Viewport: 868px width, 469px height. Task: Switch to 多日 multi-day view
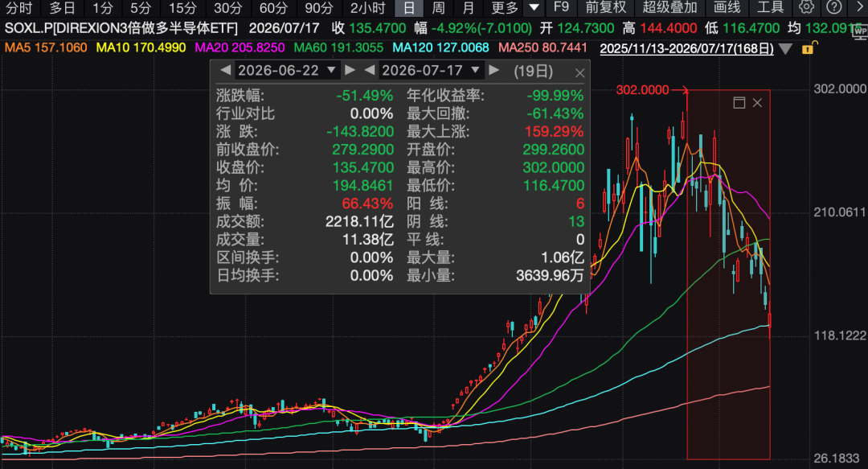tap(62, 7)
